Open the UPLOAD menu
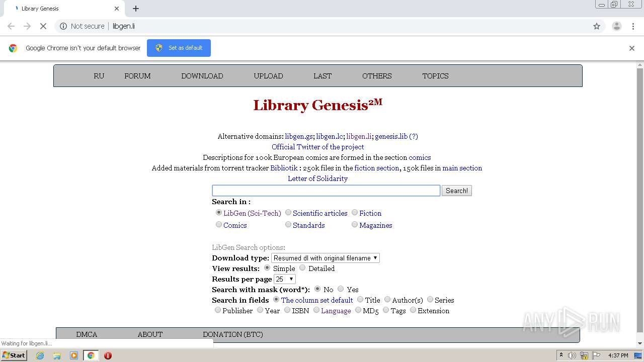Screen dimensions: 644x362 click(268, 76)
